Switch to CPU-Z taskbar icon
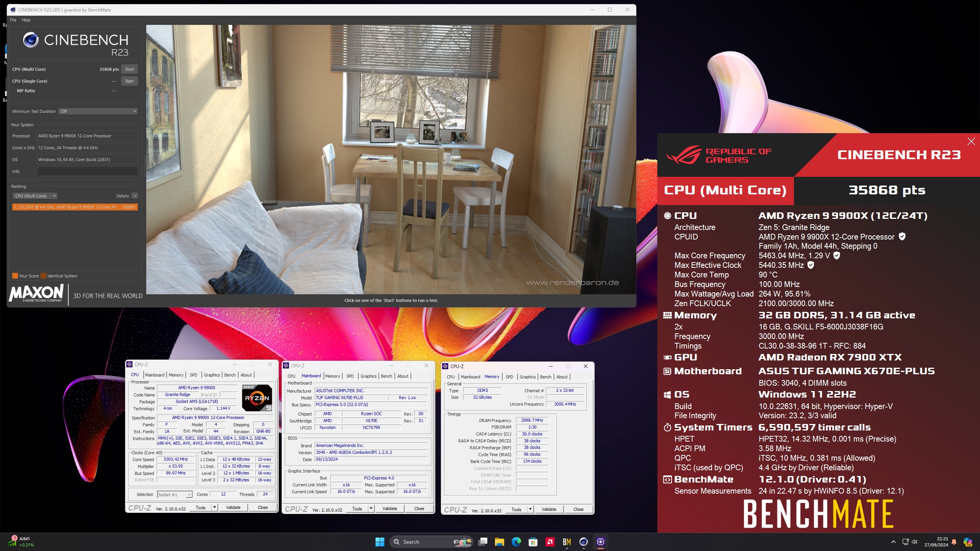The width and height of the screenshot is (980, 551). (x=601, y=542)
